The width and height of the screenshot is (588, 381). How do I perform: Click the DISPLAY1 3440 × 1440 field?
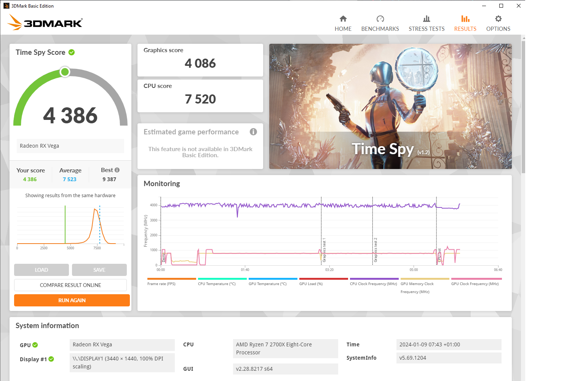coord(122,363)
